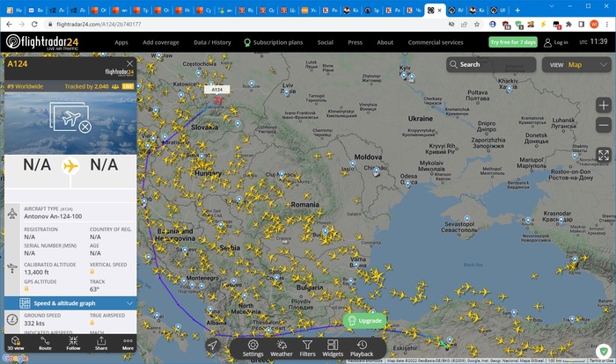Click the locked GPS Altitude padlock icon
This screenshot has width=616, height=364.
26,288
